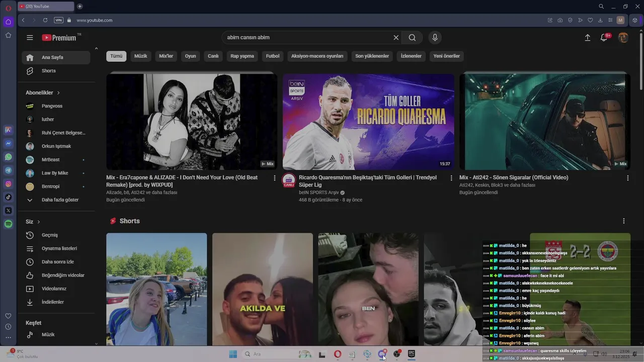Open Müzik under Keşfet
This screenshot has height=362, width=644.
point(56,334)
